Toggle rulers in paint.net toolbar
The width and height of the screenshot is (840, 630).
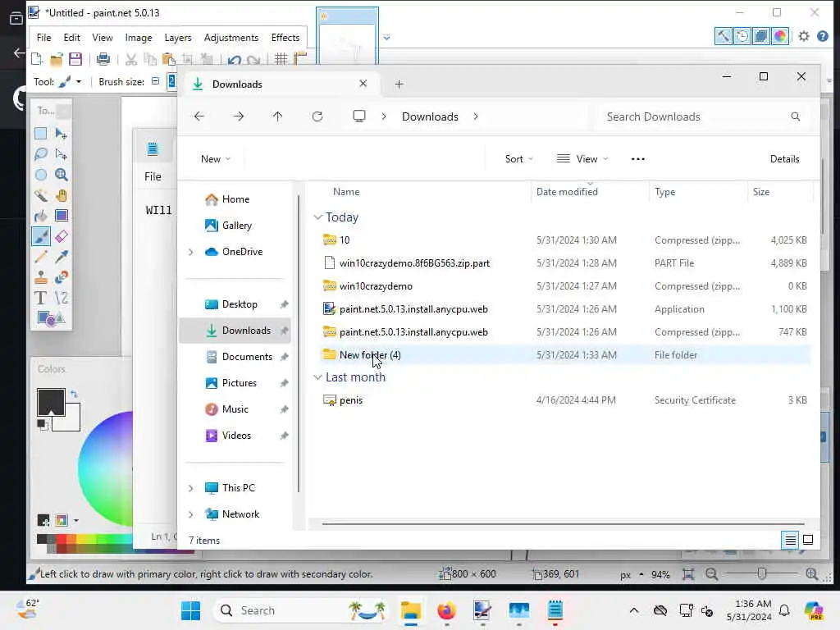(299, 59)
